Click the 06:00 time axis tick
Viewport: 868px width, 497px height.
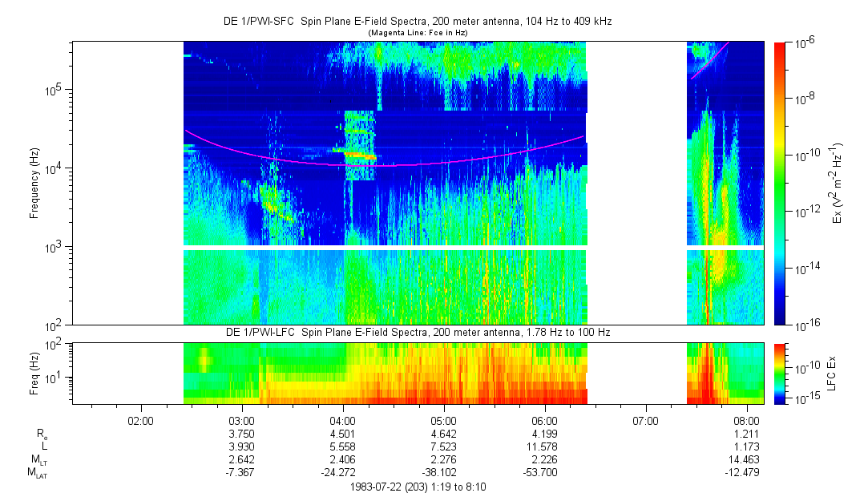545,419
